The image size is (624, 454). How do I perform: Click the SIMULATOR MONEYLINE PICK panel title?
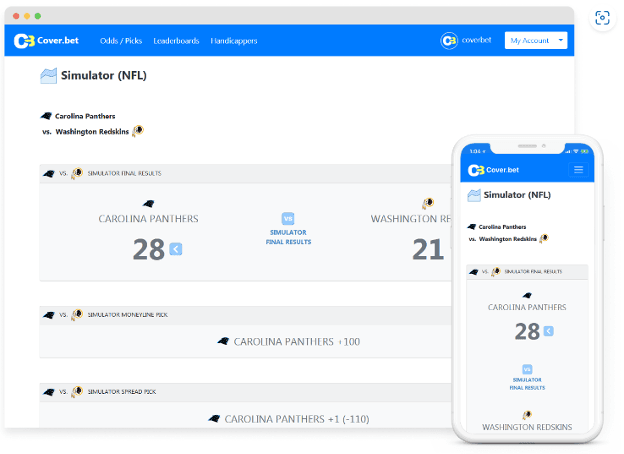click(128, 315)
